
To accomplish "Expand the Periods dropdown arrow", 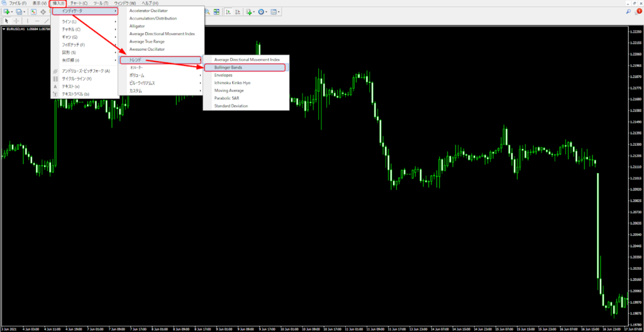I will click(266, 12).
